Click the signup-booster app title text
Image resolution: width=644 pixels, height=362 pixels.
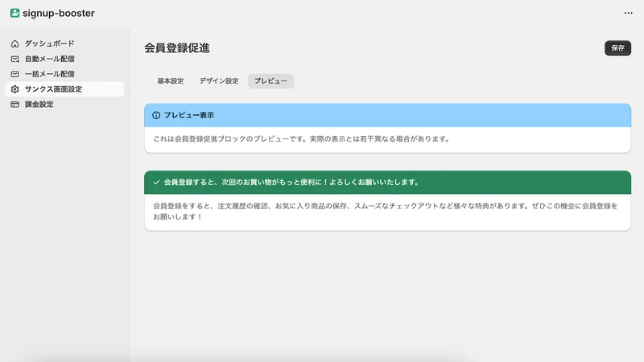pos(59,13)
